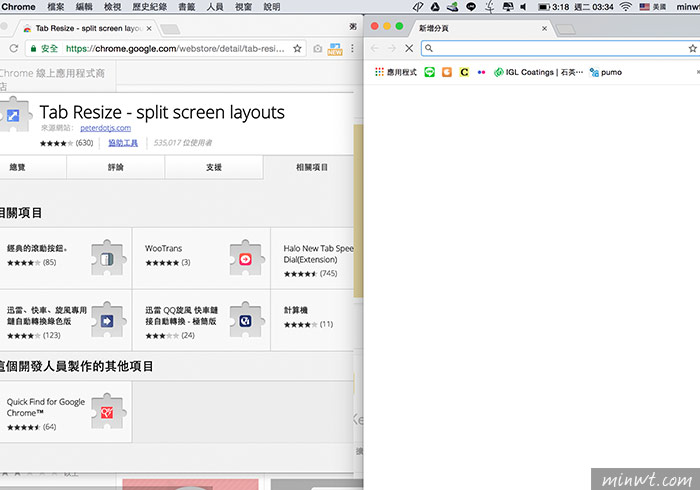This screenshot has height=490, width=700.
Task: Open the WooTrans extension card
Action: tap(201, 258)
